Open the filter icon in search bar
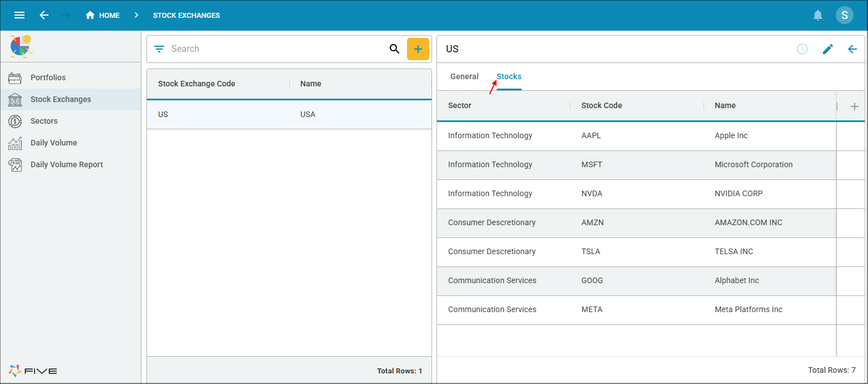Image resolution: width=868 pixels, height=384 pixels. tap(159, 49)
